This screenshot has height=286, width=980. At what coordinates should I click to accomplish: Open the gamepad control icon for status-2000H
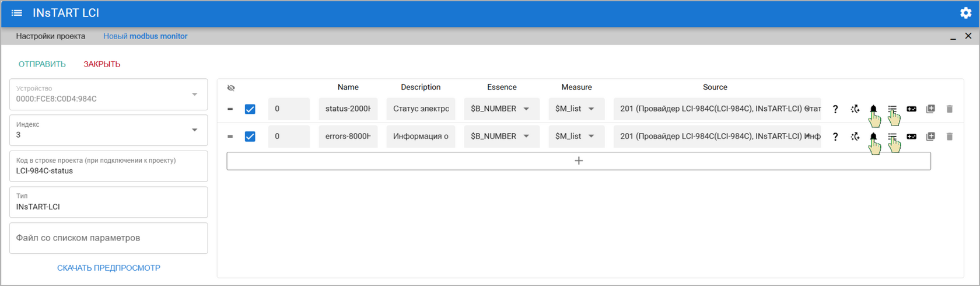click(912, 109)
